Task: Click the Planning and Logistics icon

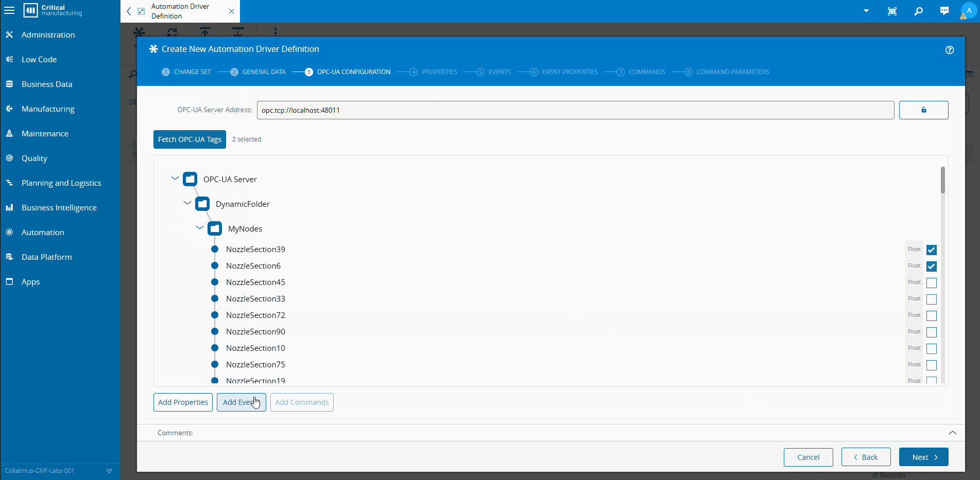Action: click(x=9, y=183)
